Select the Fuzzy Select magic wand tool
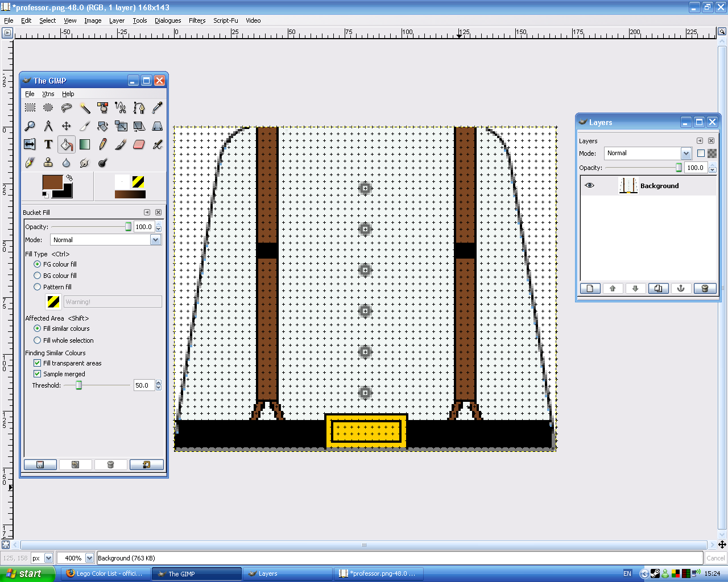Image resolution: width=728 pixels, height=582 pixels. click(85, 108)
